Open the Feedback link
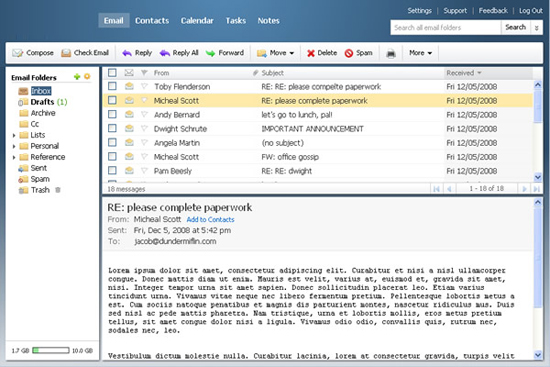Screen dimensions: 550x367 tap(493, 11)
